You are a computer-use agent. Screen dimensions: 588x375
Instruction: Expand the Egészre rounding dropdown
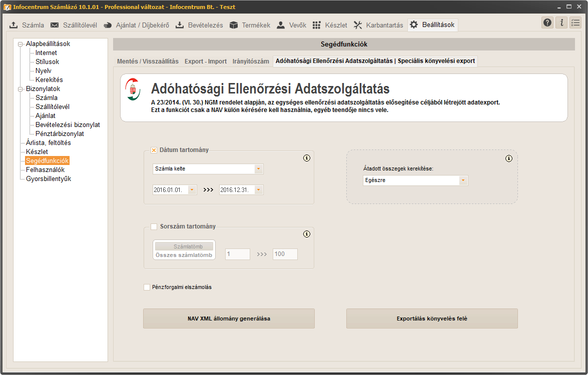pyautogui.click(x=463, y=180)
